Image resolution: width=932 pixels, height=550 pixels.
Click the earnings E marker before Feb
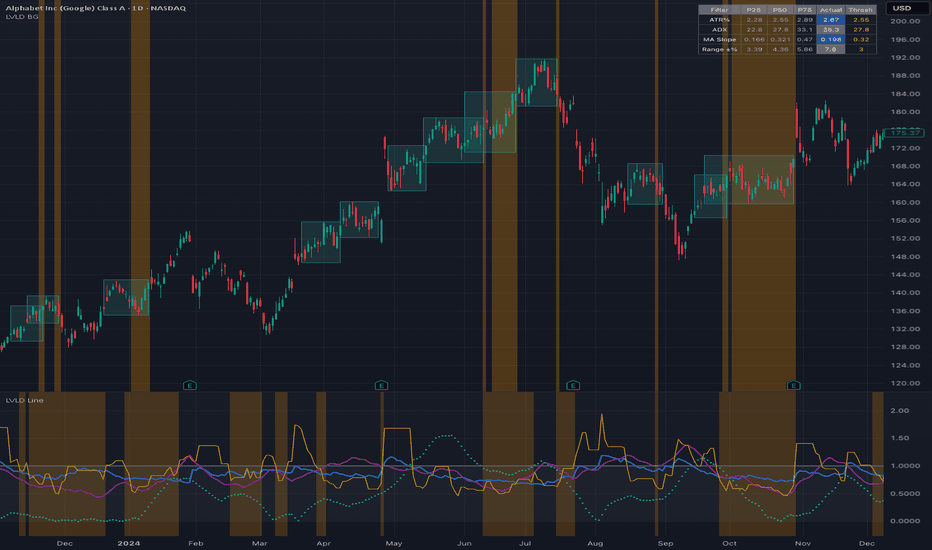[x=190, y=385]
